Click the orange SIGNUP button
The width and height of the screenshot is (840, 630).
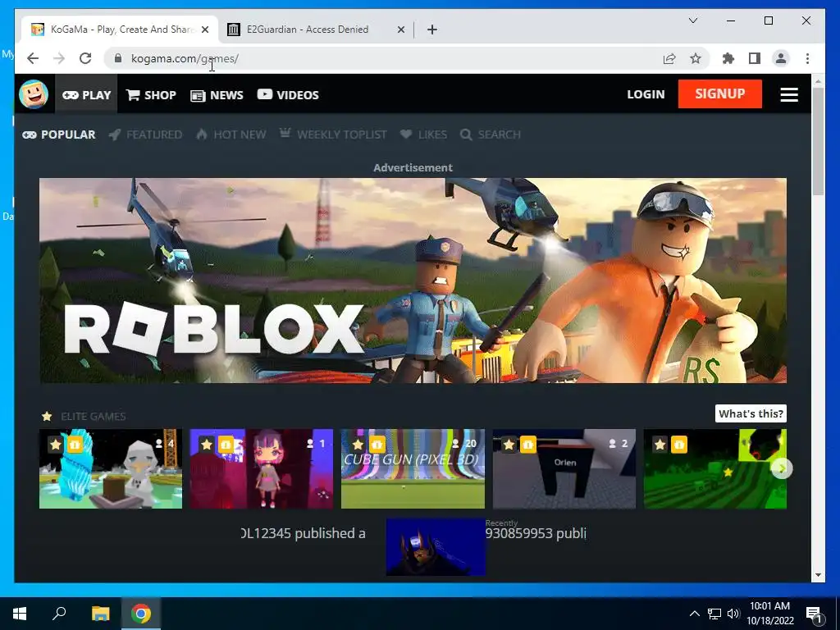(x=719, y=94)
